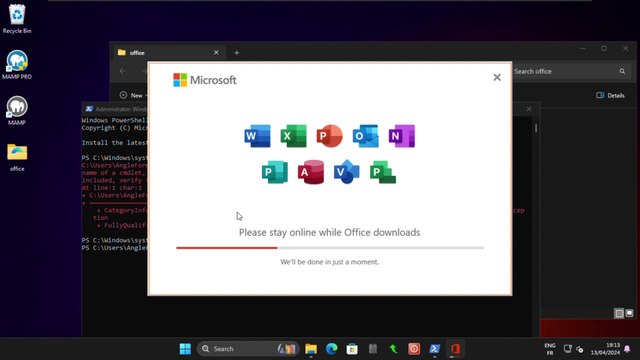Click the Project icon in Office installer
Image resolution: width=640 pixels, height=360 pixels.
tap(382, 172)
